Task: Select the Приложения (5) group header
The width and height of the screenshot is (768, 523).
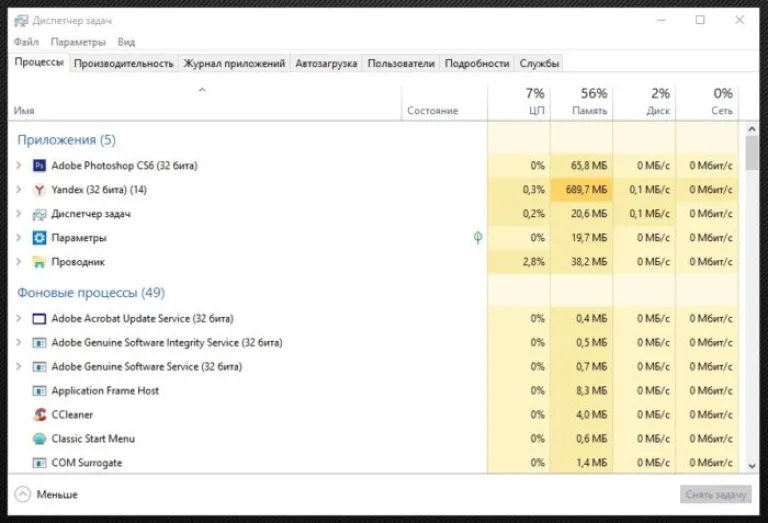Action: click(x=66, y=140)
